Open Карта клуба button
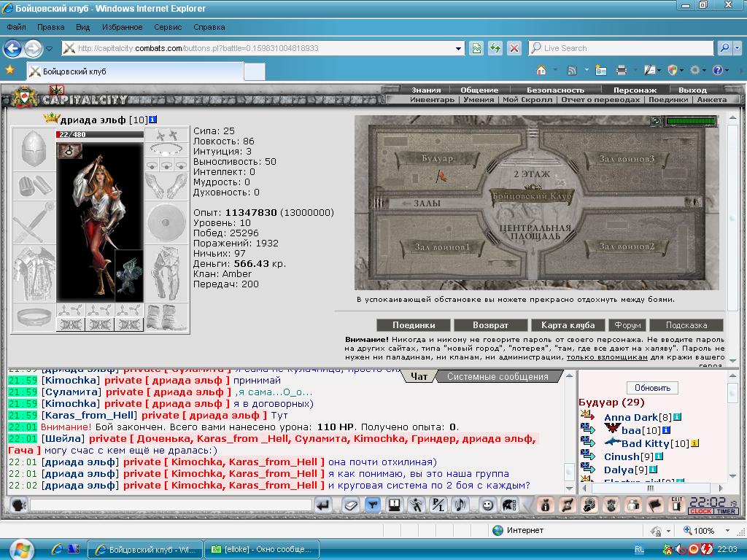The image size is (747, 560). click(x=568, y=325)
